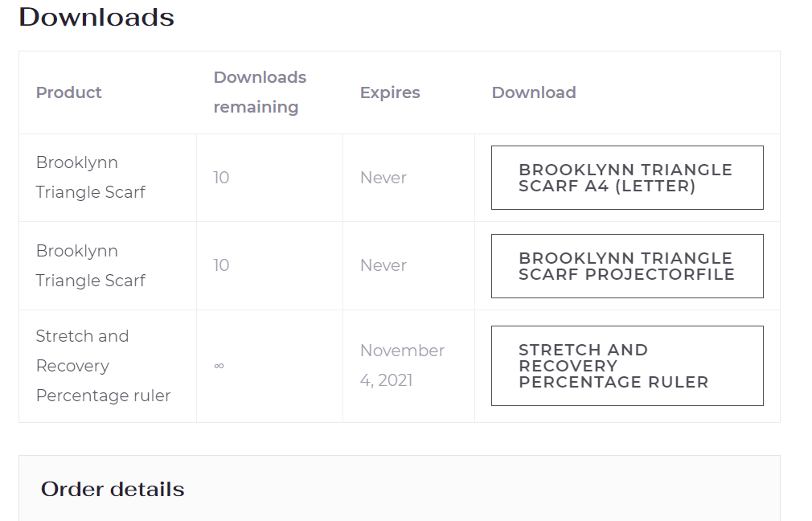Click the Download column header
812x521 pixels.
tap(534, 92)
